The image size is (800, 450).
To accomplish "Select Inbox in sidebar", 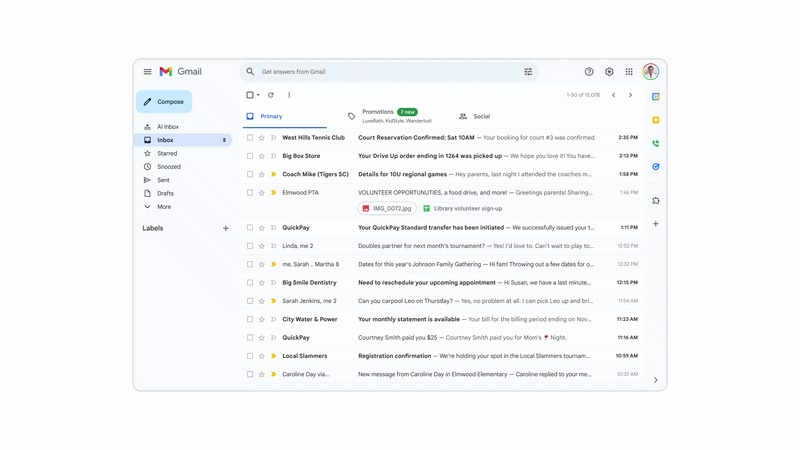I will [184, 140].
